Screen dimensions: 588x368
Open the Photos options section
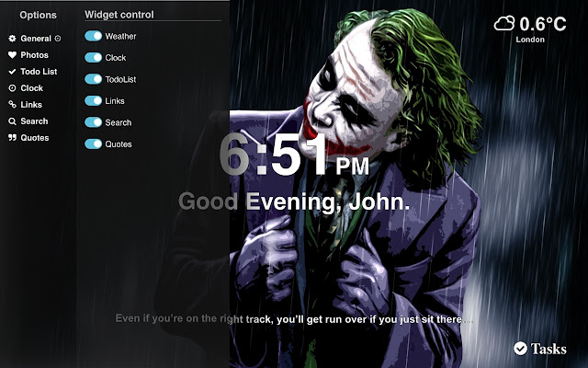click(x=35, y=55)
